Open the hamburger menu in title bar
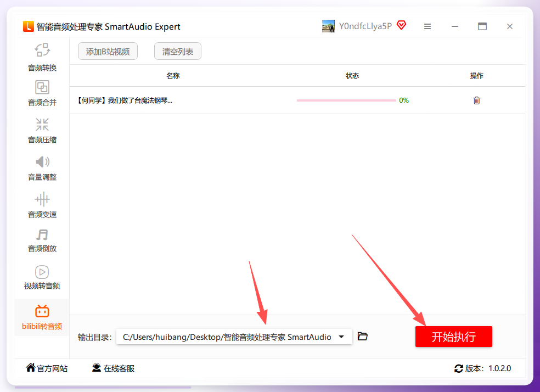Viewport: 540px width, 392px height. point(428,26)
